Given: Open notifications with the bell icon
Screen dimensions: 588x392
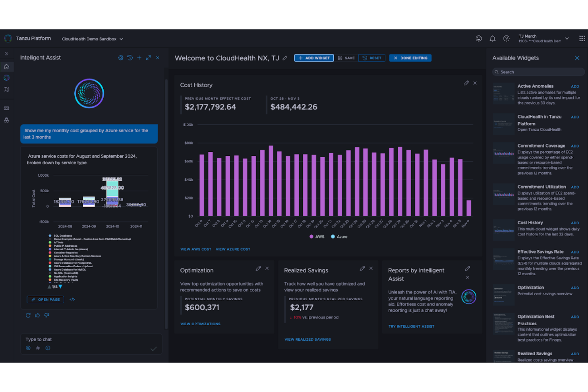Looking at the screenshot, I should tap(493, 38).
